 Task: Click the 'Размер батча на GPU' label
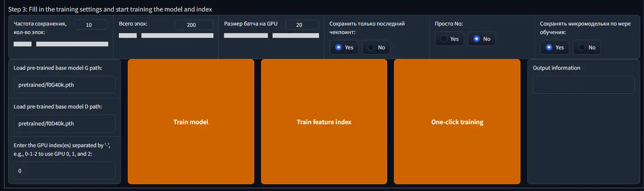[x=251, y=23]
